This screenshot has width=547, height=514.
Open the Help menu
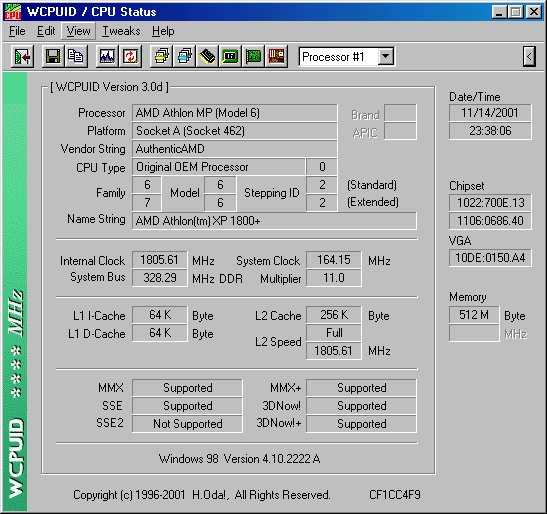click(163, 31)
